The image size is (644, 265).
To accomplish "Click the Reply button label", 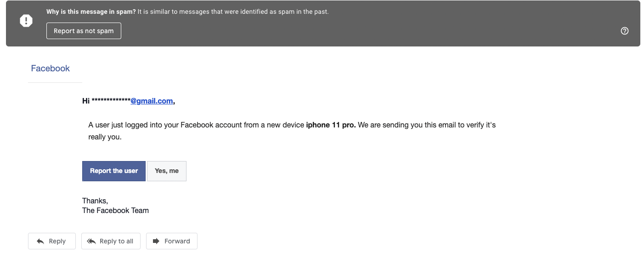I will click(x=57, y=241).
